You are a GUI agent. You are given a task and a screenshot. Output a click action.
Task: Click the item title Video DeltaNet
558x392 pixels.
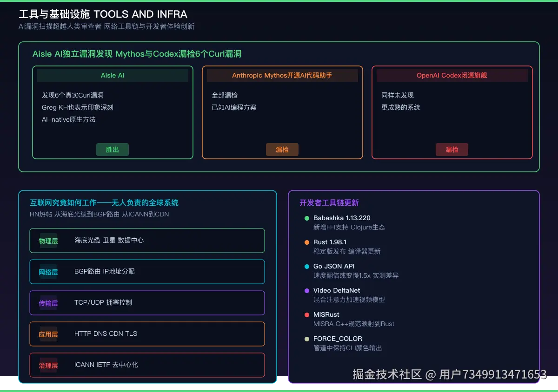tap(337, 290)
